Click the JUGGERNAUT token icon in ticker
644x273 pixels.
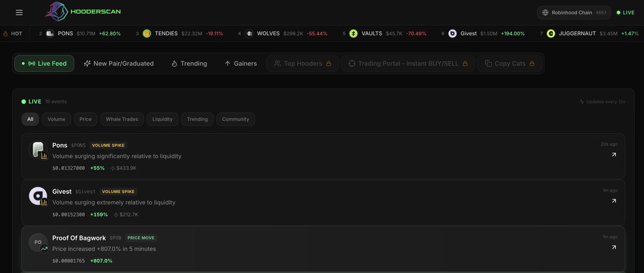click(x=551, y=33)
